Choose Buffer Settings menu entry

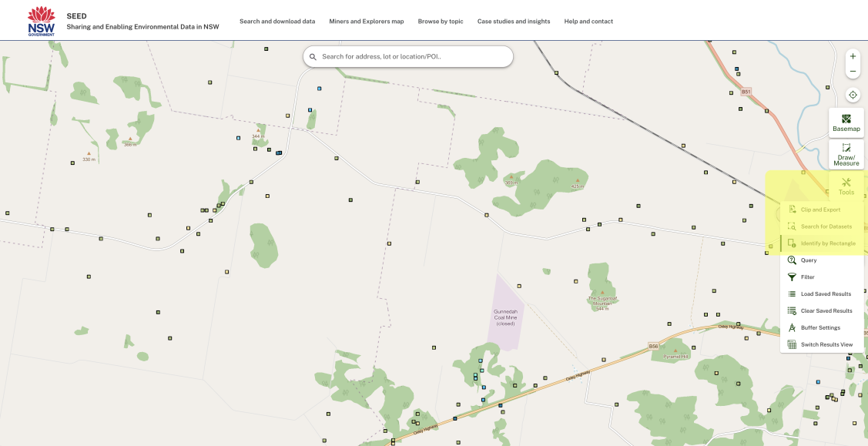[x=822, y=327]
